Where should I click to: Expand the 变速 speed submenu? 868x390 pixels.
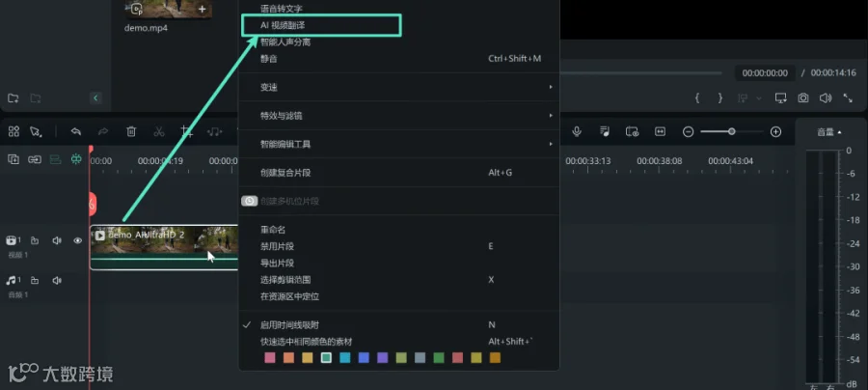pos(398,87)
